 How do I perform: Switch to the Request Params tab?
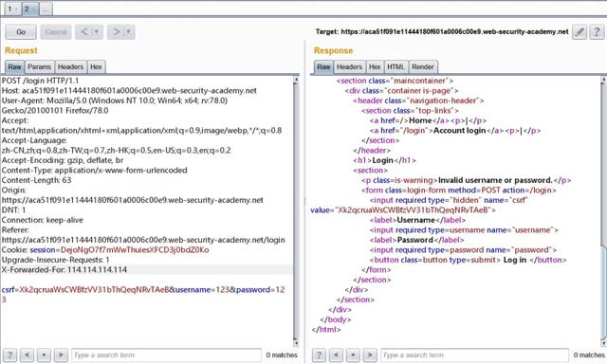tap(40, 67)
